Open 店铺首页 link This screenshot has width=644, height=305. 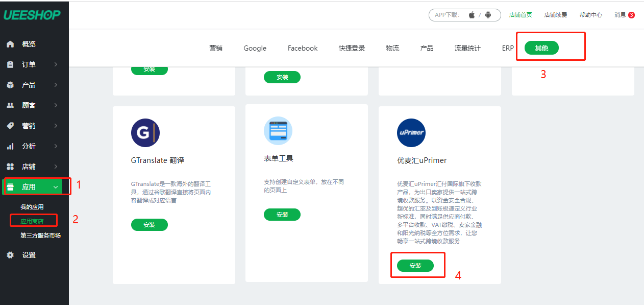pos(521,15)
